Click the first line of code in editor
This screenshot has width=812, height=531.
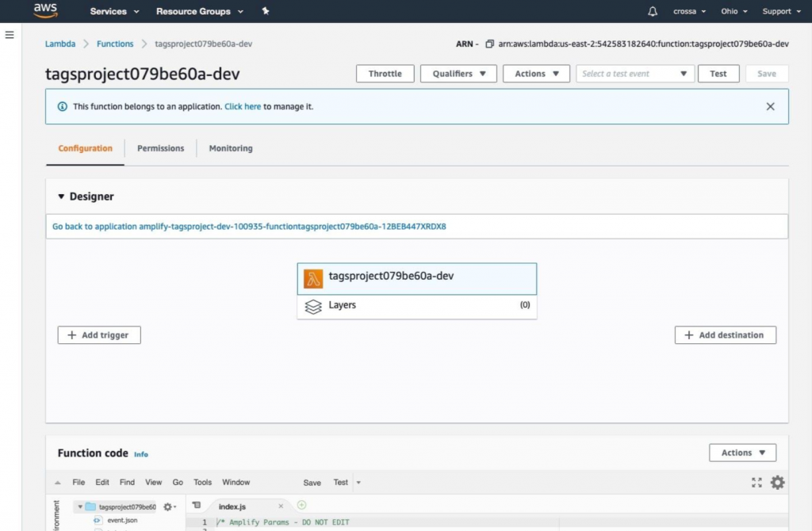[283, 522]
